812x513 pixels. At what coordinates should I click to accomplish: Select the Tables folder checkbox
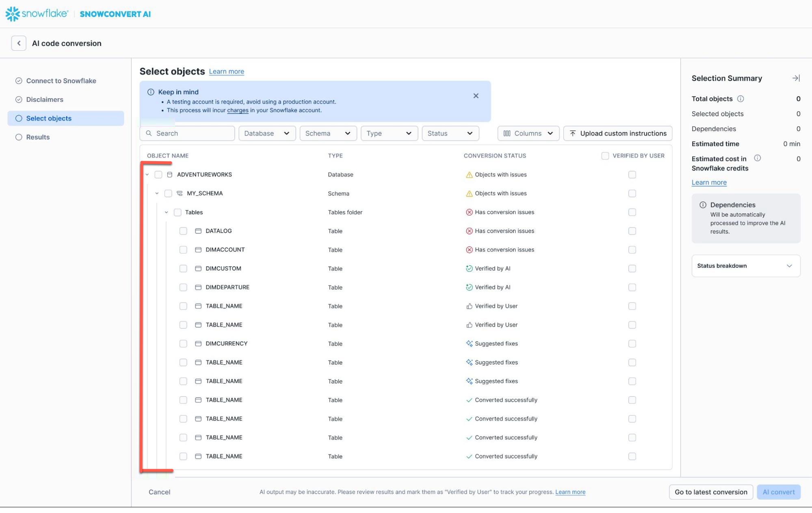pyautogui.click(x=178, y=212)
